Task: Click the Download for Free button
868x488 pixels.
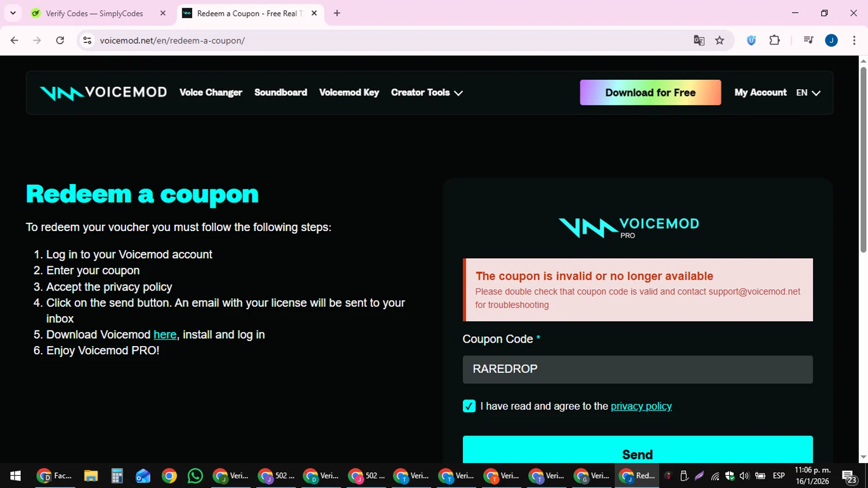Action: point(650,93)
